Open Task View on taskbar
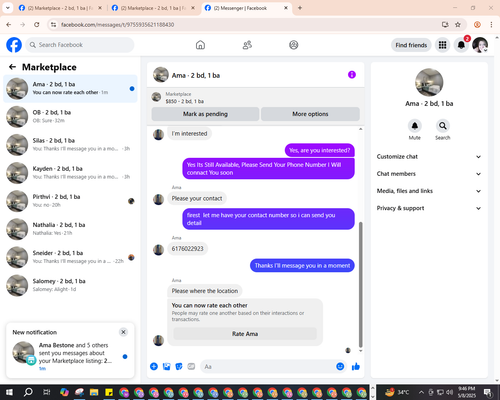This screenshot has width=500, height=400. [x=47, y=392]
